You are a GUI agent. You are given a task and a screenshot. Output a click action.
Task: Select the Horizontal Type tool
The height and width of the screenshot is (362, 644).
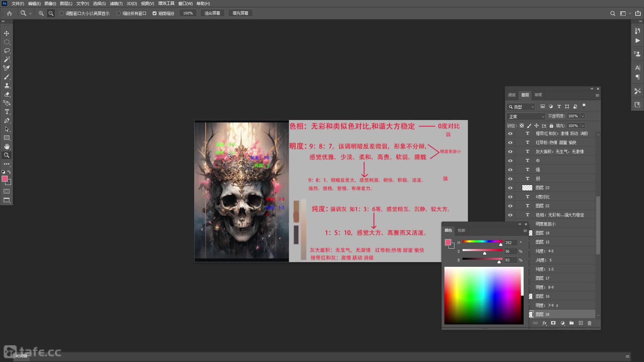coord(7,112)
